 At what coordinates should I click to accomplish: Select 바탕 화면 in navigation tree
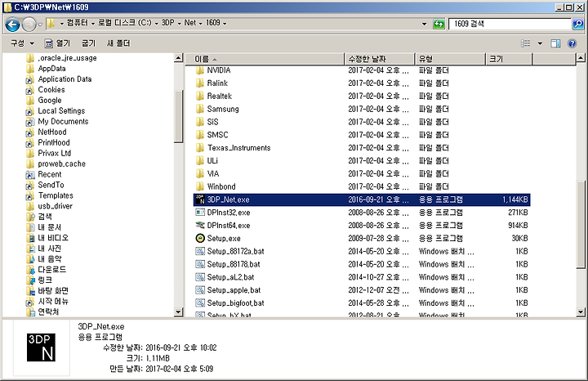tap(53, 290)
